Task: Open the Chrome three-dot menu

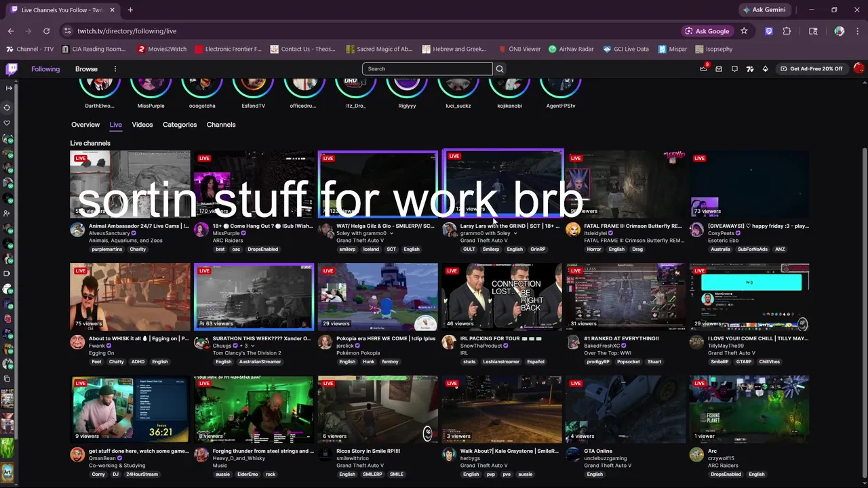Action: click(x=856, y=30)
